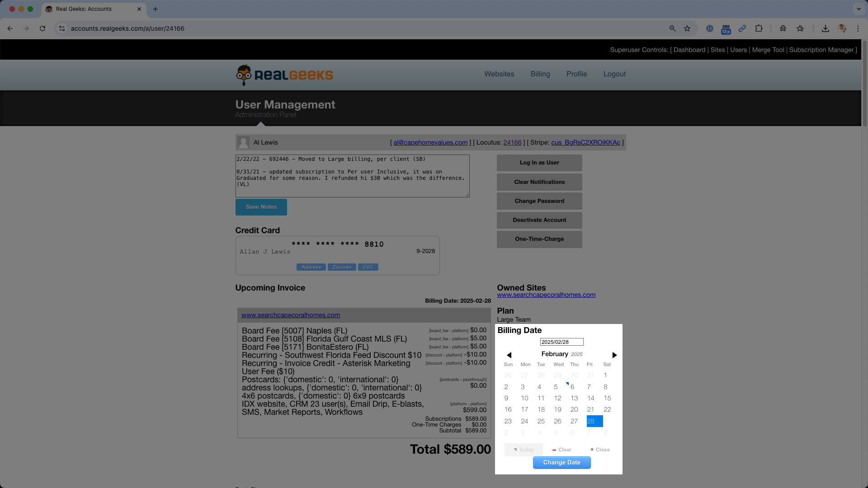Click Clear in date picker

click(x=561, y=450)
